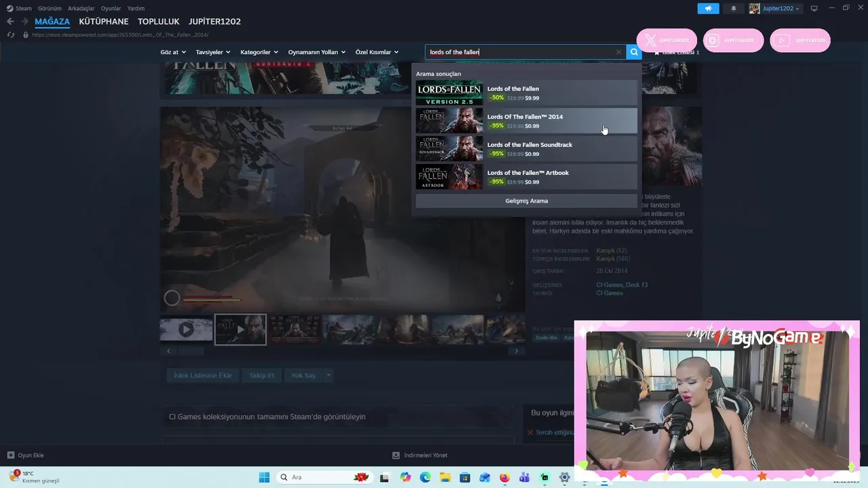The height and width of the screenshot is (488, 868).
Task: Switch to the KÜTÜPHANE tab
Action: (104, 22)
